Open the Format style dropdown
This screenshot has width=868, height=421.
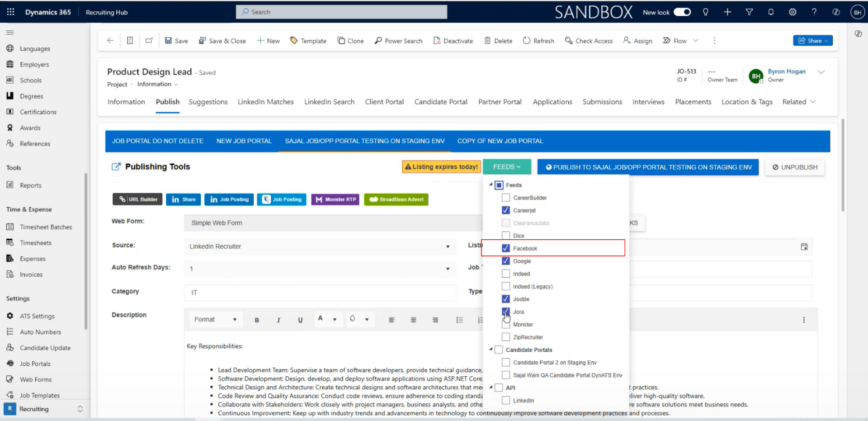point(216,319)
